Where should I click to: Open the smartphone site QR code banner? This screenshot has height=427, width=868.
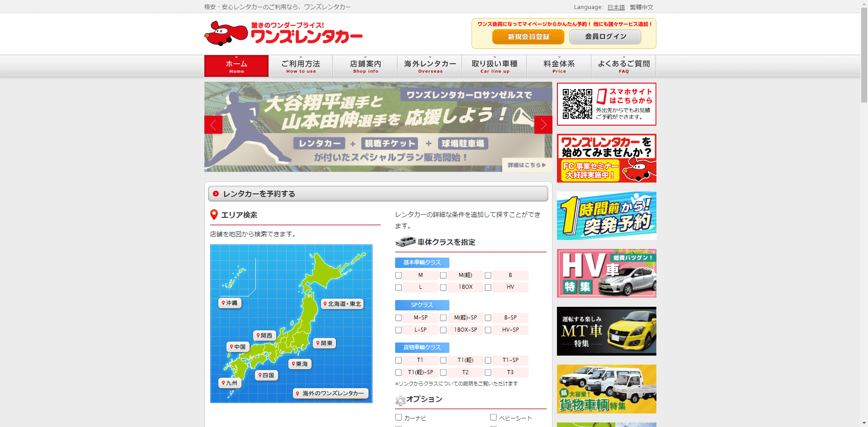coord(607,104)
